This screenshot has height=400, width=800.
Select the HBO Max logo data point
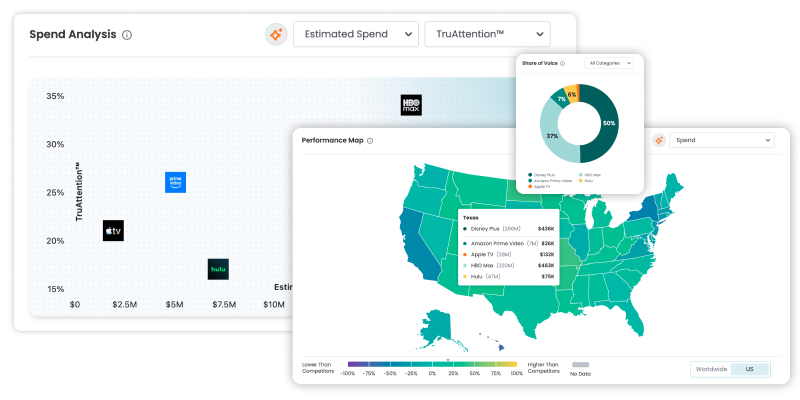coord(411,105)
